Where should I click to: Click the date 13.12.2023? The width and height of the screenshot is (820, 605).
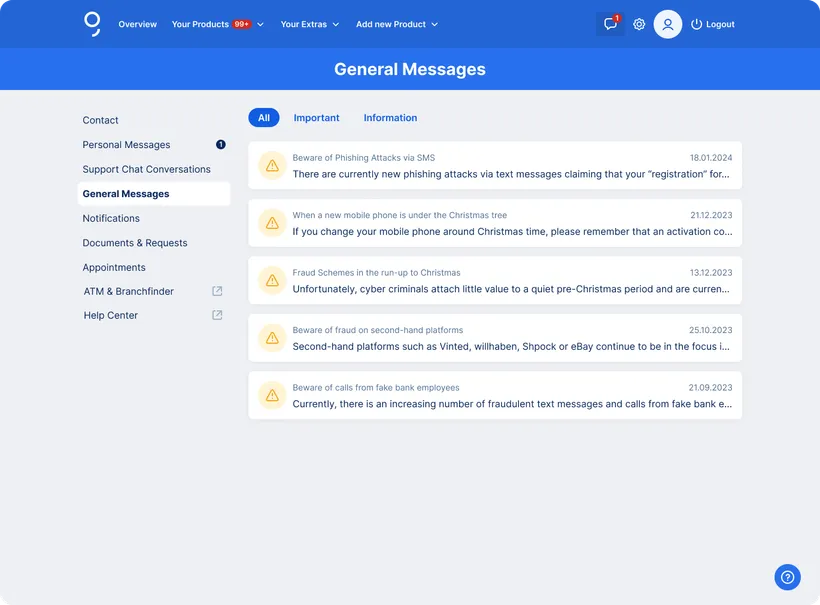711,272
